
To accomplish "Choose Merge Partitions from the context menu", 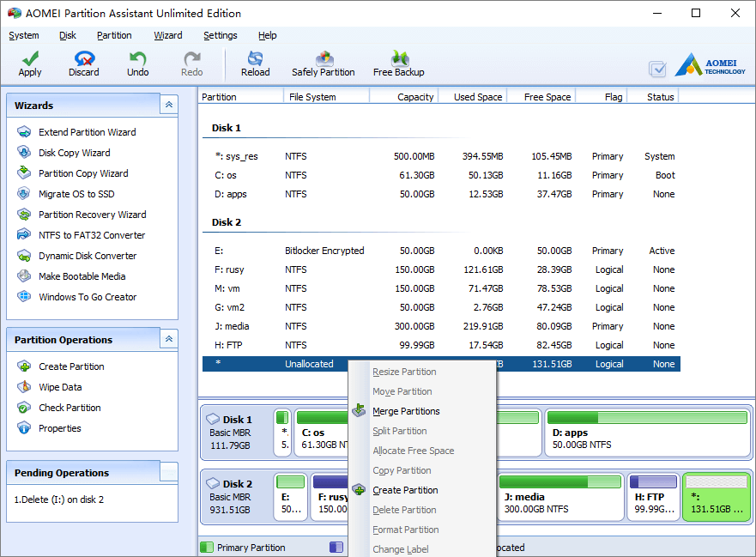I will tap(408, 410).
